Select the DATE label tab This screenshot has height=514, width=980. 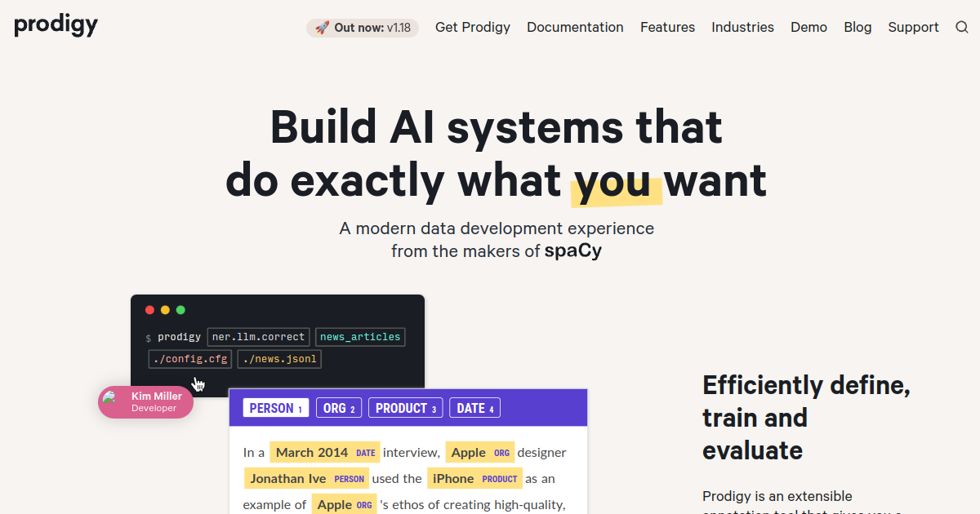[475, 408]
